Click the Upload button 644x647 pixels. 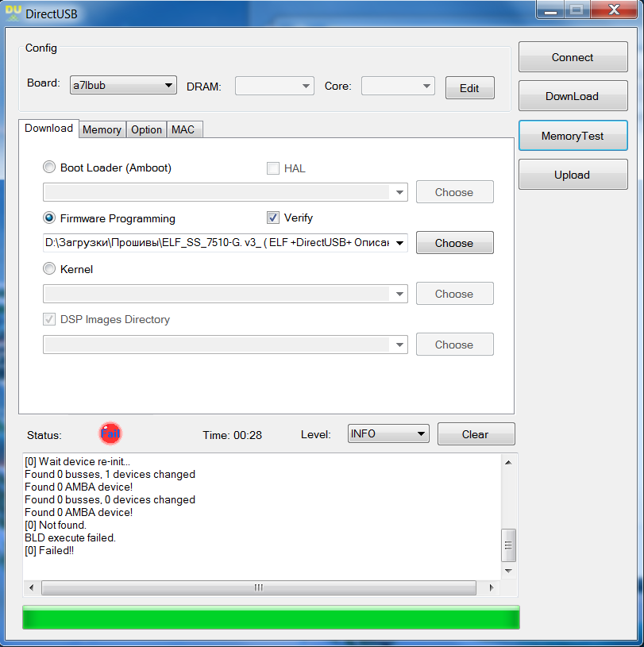point(572,175)
